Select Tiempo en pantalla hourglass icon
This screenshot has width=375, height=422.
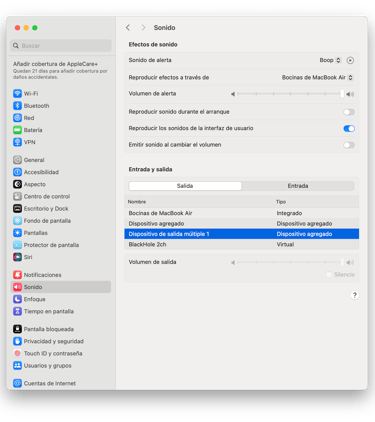coord(17,311)
